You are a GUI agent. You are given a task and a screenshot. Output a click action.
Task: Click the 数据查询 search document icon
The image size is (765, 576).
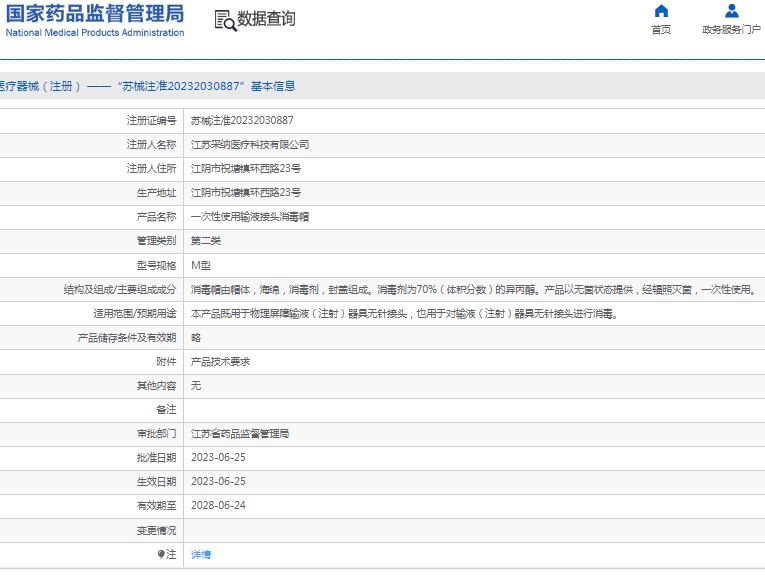pyautogui.click(x=225, y=21)
